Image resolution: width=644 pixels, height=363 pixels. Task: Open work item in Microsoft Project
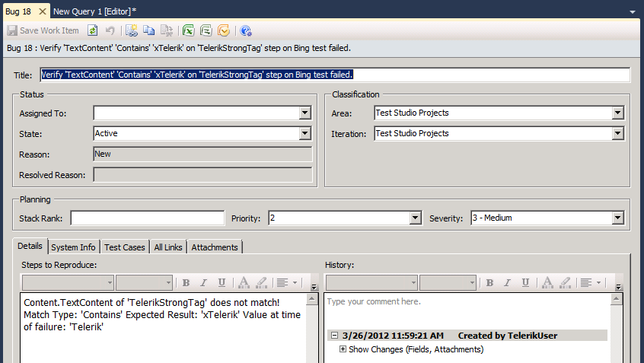click(x=206, y=30)
